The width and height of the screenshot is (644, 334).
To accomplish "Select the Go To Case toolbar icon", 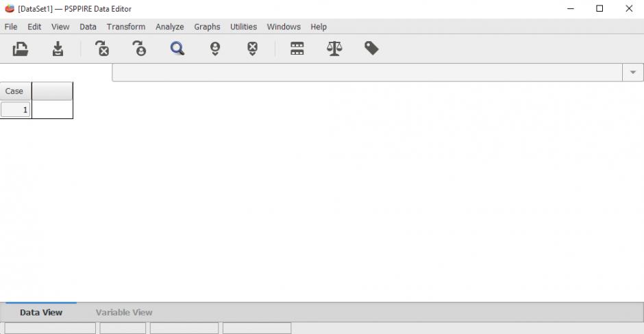I will (x=139, y=49).
